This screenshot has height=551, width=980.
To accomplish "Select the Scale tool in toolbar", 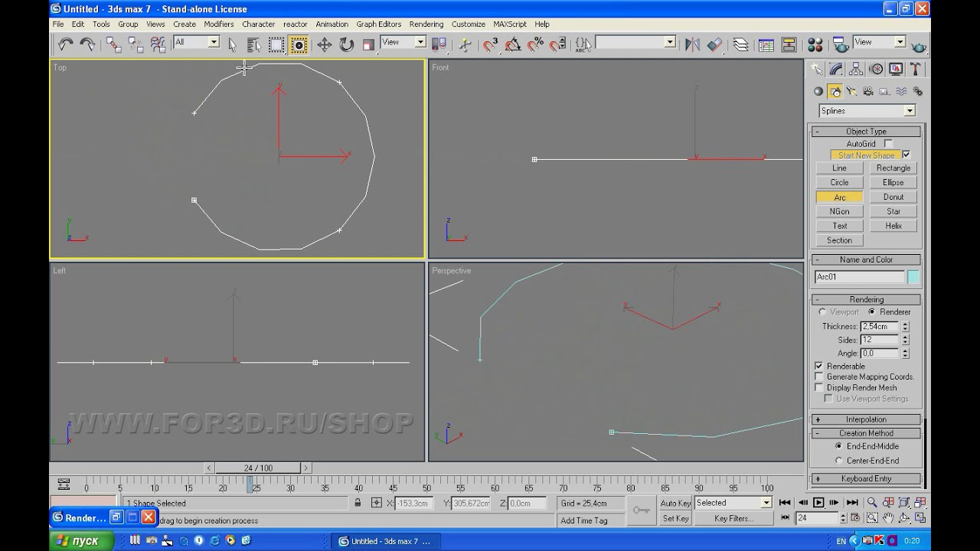I will click(368, 45).
